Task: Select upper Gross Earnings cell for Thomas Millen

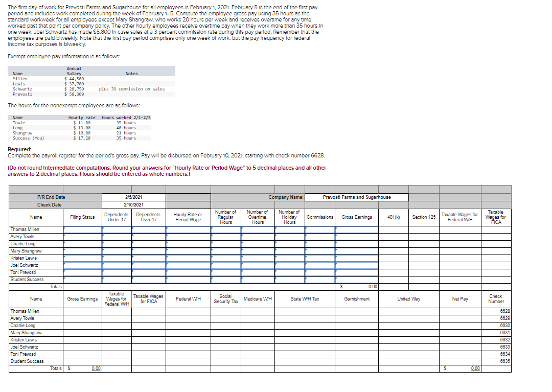Action: click(x=357, y=229)
